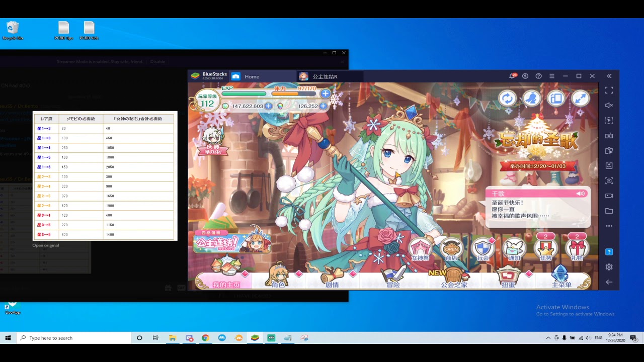The image size is (644, 362).
Task: Switch to the 剧情 story tab
Action: (x=332, y=277)
